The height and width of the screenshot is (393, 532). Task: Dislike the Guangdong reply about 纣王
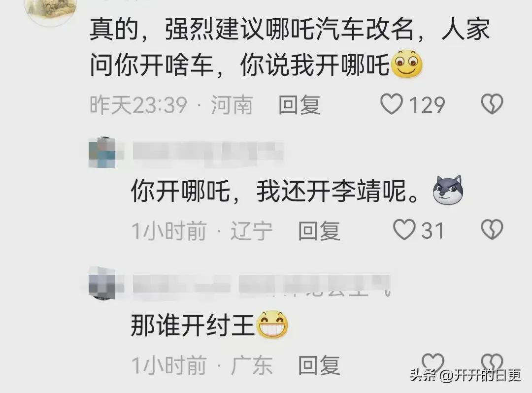[492, 362]
